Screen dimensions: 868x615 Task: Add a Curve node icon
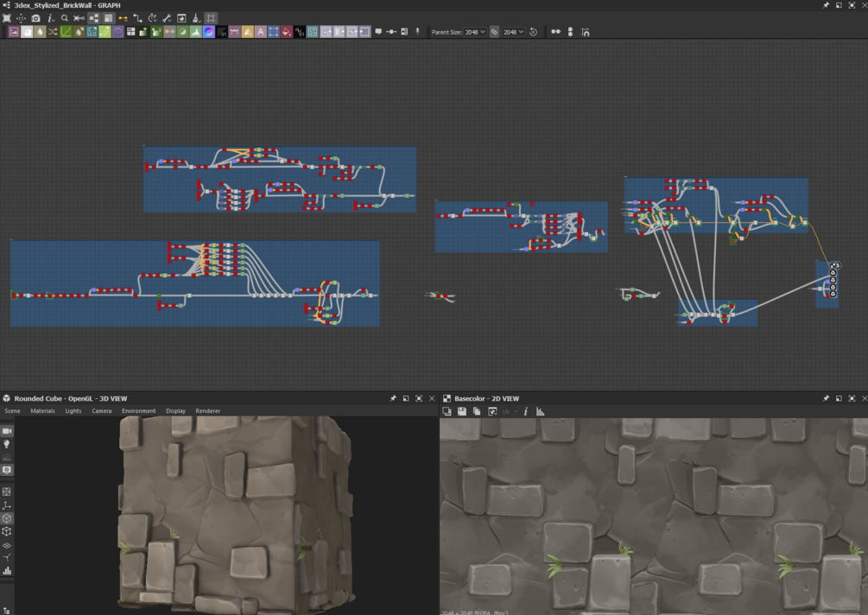[x=66, y=32]
